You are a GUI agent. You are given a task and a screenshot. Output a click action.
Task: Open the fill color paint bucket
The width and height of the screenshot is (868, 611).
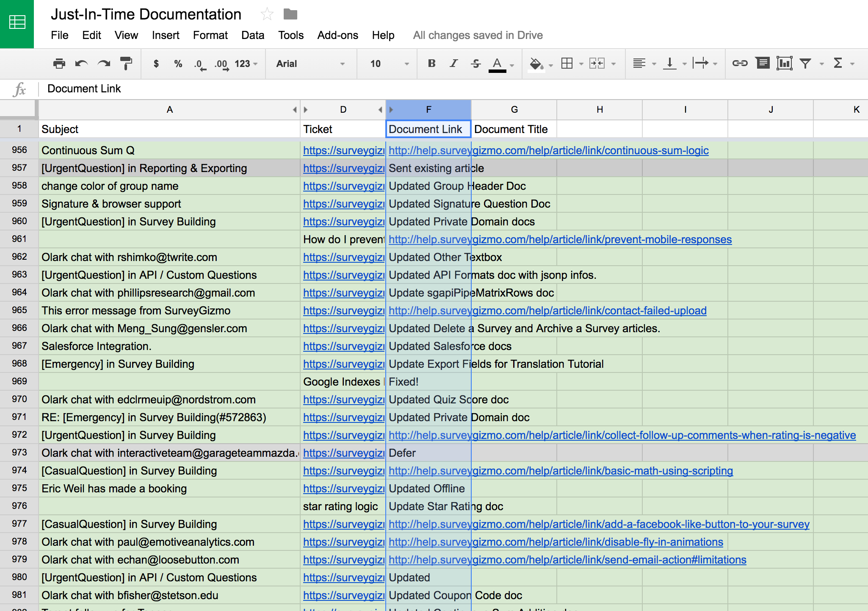click(x=536, y=64)
